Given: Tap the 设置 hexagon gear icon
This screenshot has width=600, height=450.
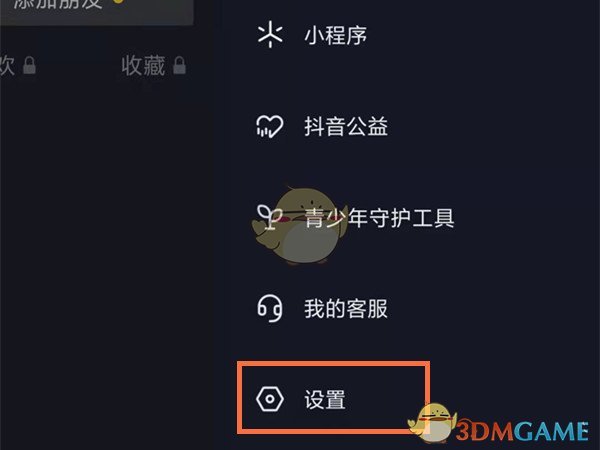Looking at the screenshot, I should (270, 399).
